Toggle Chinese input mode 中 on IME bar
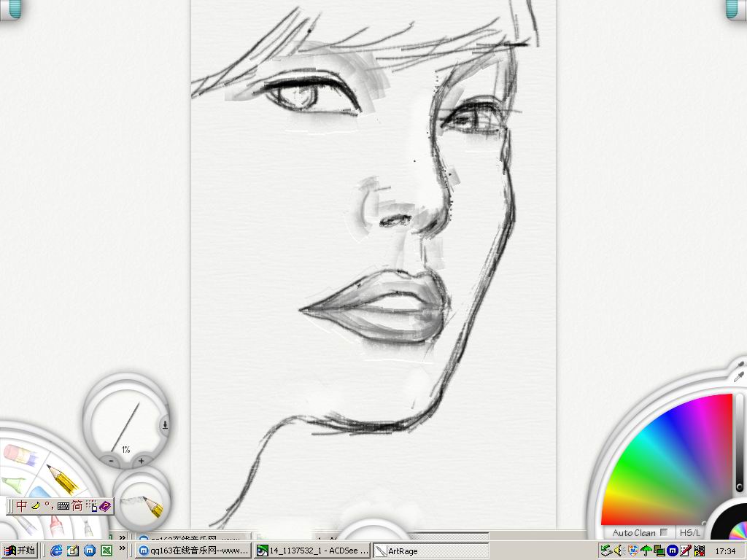The height and width of the screenshot is (560, 747). (21, 506)
